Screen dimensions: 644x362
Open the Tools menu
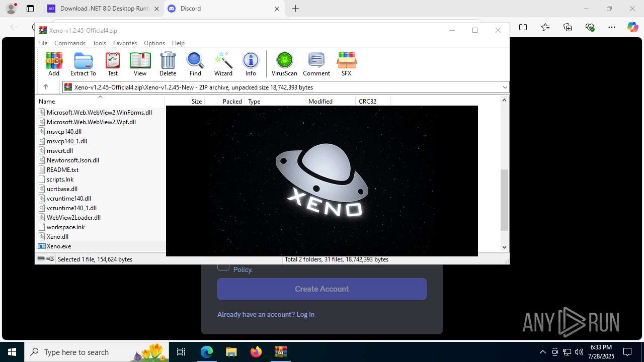click(x=99, y=43)
